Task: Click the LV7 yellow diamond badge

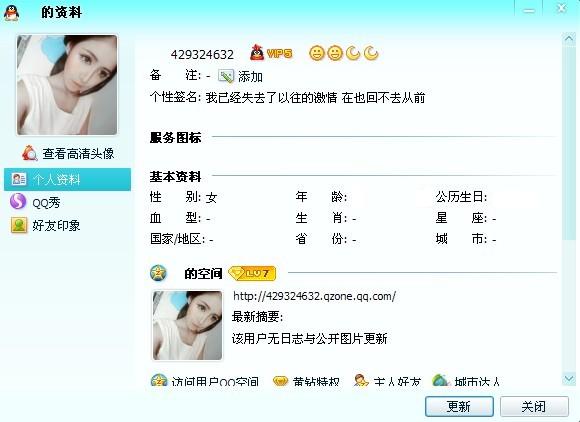Action: pyautogui.click(x=252, y=273)
